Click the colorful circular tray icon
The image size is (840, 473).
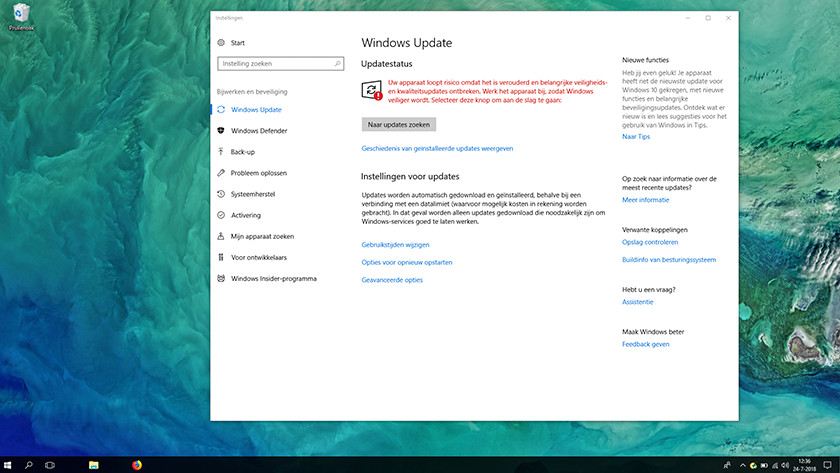pyautogui.click(x=753, y=466)
